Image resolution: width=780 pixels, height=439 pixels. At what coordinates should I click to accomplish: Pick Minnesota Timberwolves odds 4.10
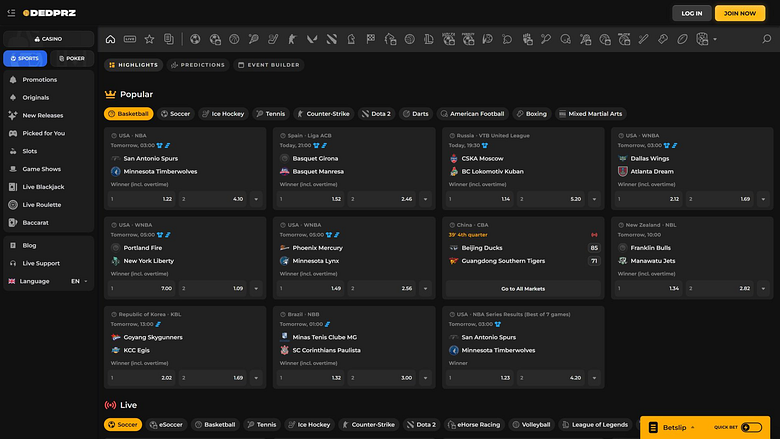tap(213, 199)
